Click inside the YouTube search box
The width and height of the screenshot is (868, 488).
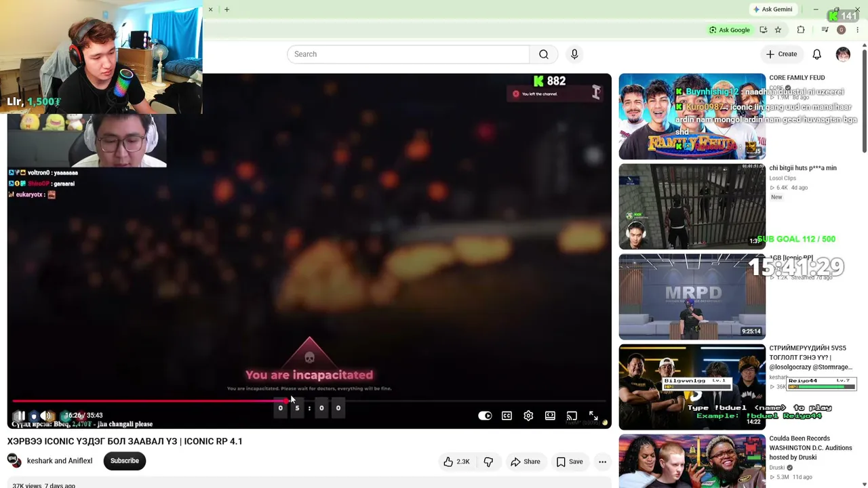408,54
